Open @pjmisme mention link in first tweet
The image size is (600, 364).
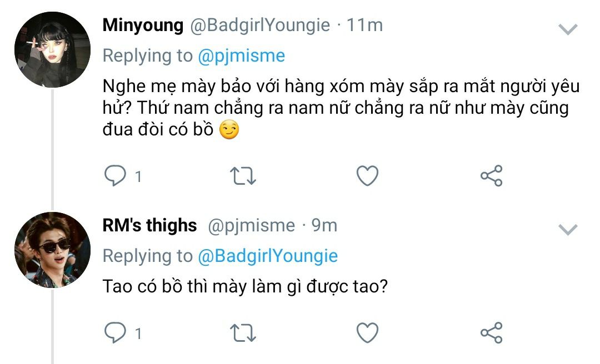pos(242,56)
